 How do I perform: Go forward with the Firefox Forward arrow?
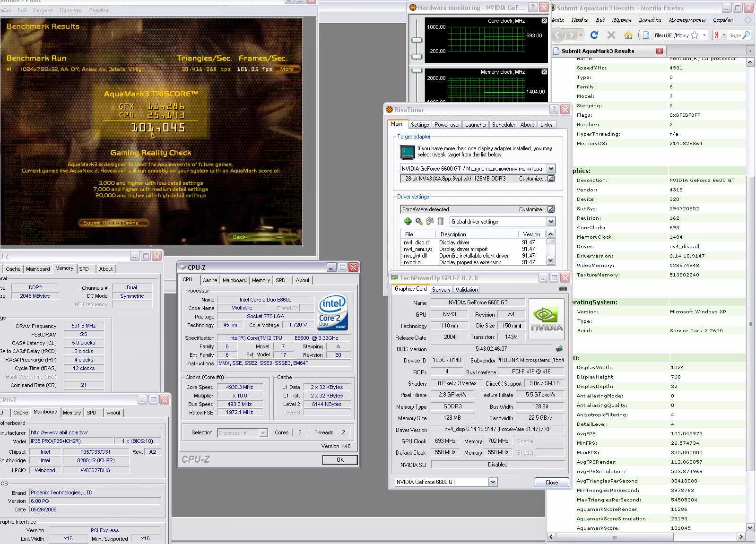572,35
